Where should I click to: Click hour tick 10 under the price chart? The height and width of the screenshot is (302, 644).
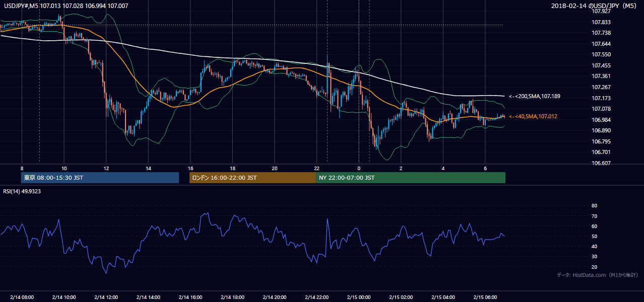64,168
